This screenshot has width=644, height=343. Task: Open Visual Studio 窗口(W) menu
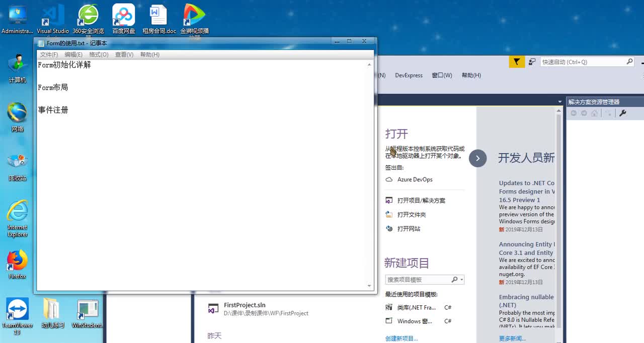coord(442,75)
